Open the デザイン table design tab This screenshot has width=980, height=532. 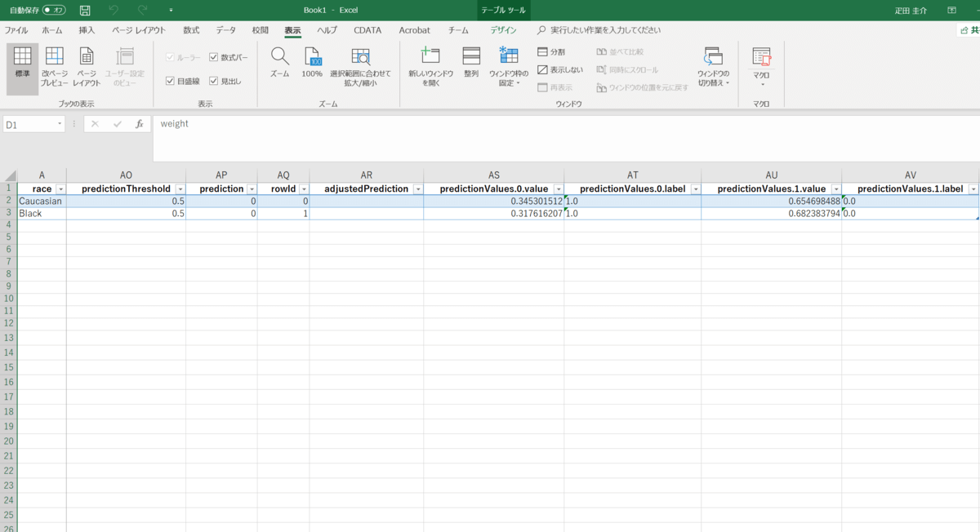(x=503, y=30)
